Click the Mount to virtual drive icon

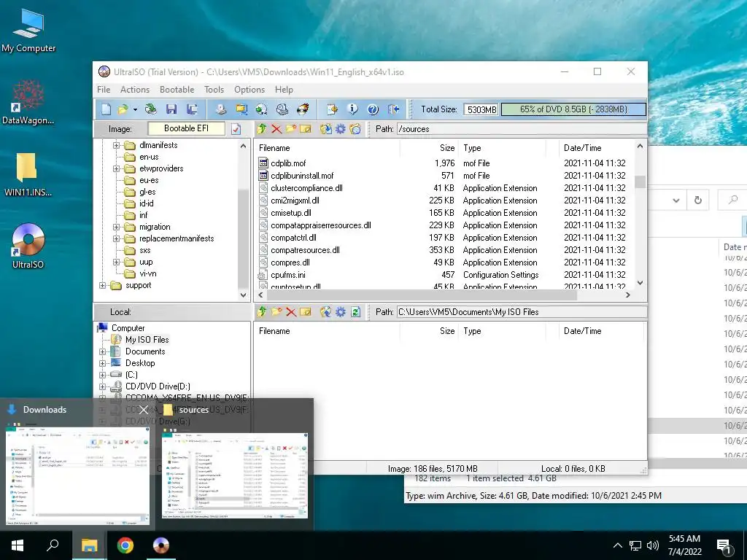click(282, 109)
